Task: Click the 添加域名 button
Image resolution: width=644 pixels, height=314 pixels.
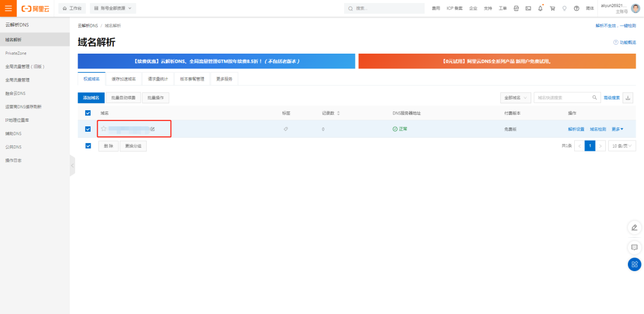Action: [91, 98]
